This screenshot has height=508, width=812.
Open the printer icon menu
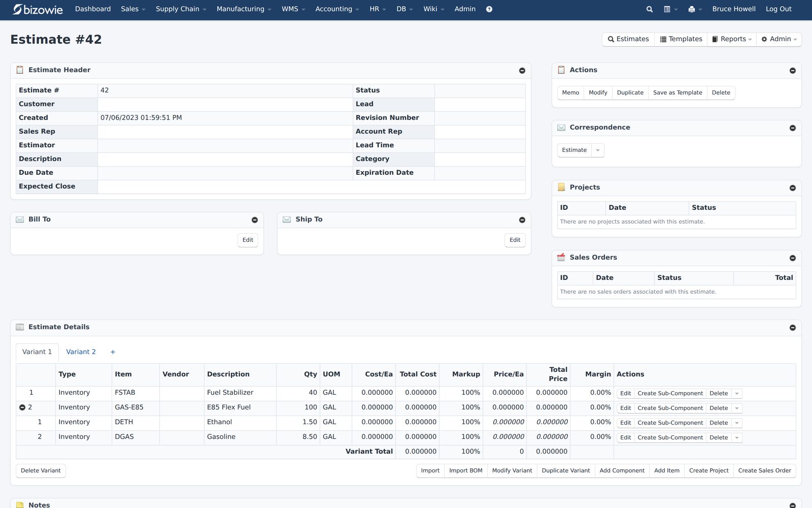coord(695,9)
